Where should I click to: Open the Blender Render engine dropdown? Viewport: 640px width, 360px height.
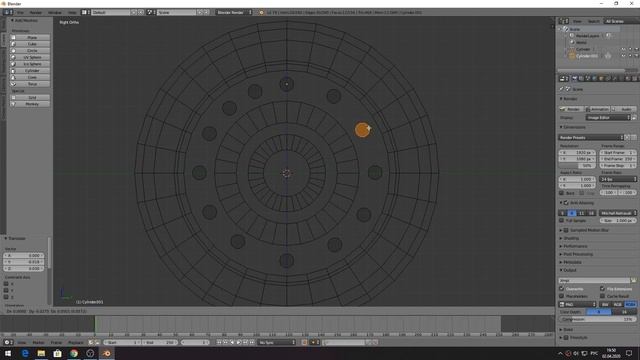[x=234, y=12]
